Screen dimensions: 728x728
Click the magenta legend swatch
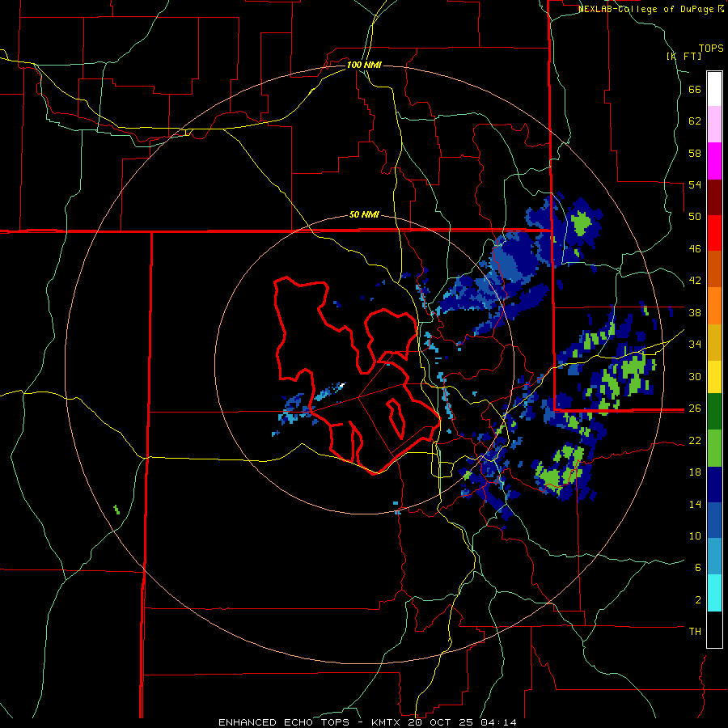click(x=714, y=161)
